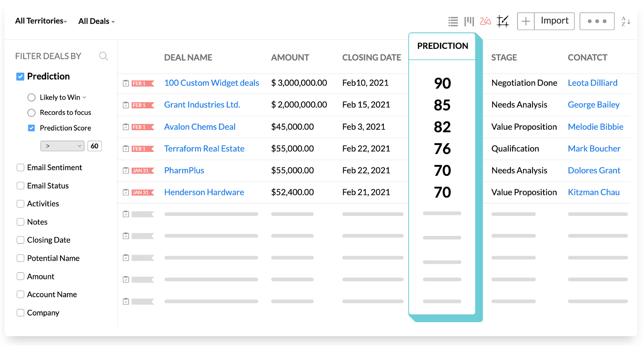Screen dimensions: 644x346
Task: Switch to Kanban view
Action: coord(469,21)
